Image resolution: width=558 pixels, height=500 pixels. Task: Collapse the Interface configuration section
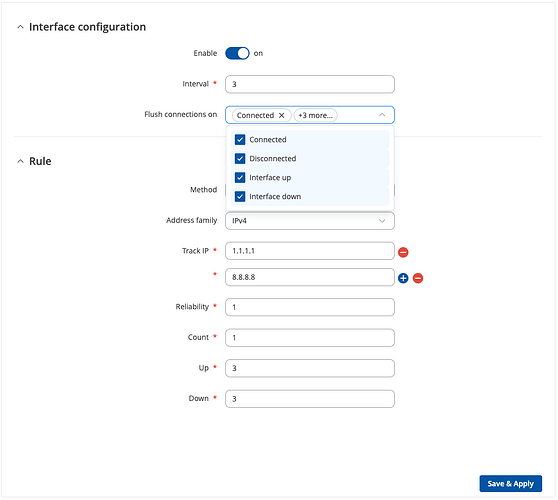pyautogui.click(x=20, y=27)
